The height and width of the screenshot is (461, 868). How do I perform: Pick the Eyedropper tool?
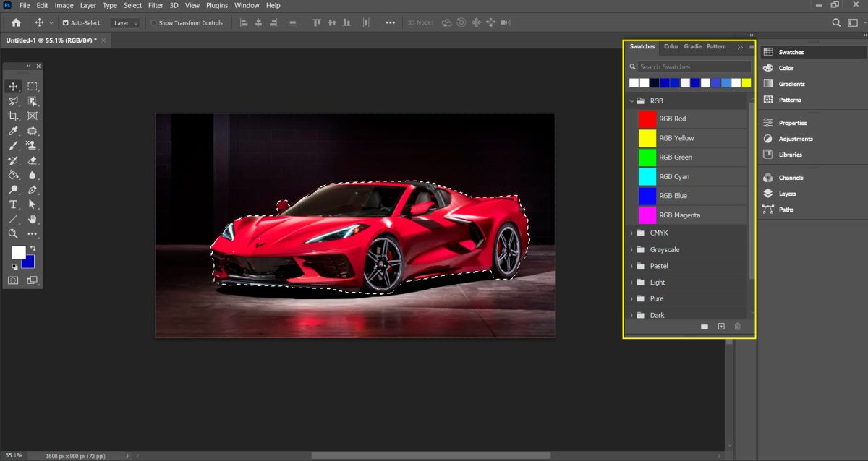[13, 131]
